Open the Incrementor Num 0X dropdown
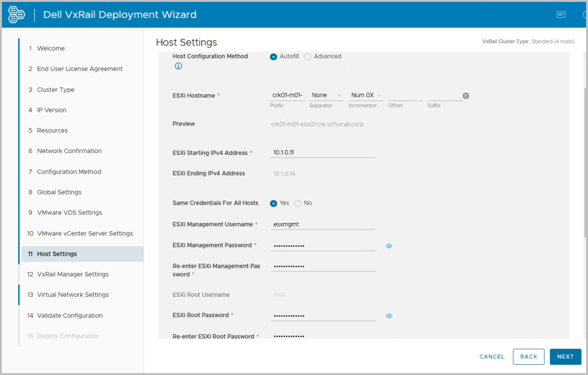588x375 pixels. point(366,95)
